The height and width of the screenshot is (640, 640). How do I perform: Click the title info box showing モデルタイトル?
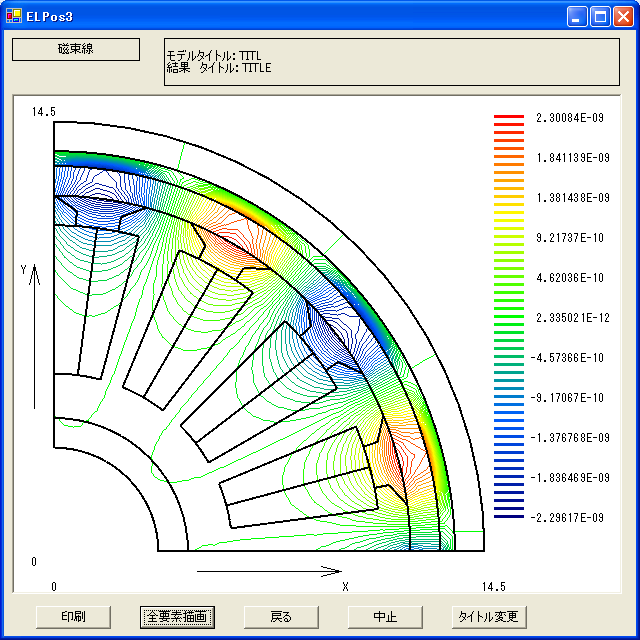(392, 62)
